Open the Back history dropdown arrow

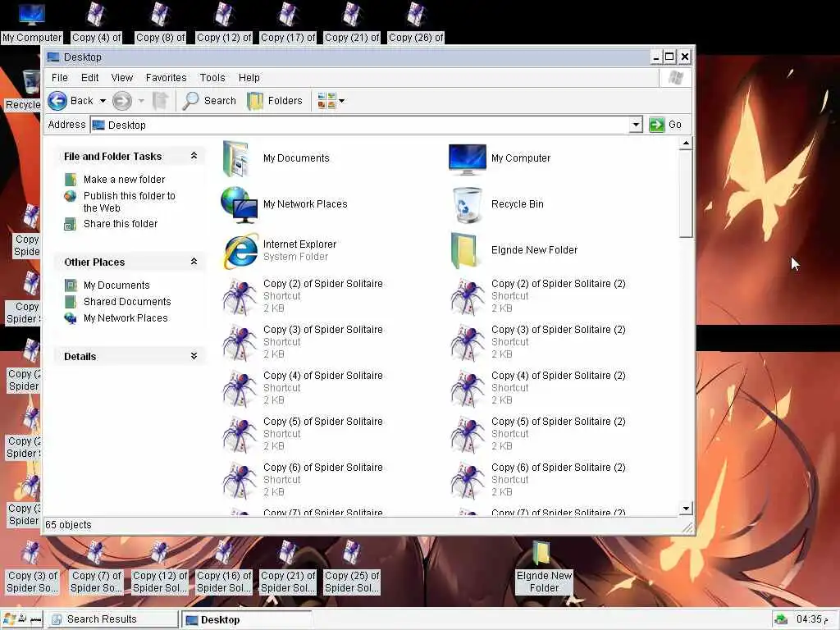(103, 101)
